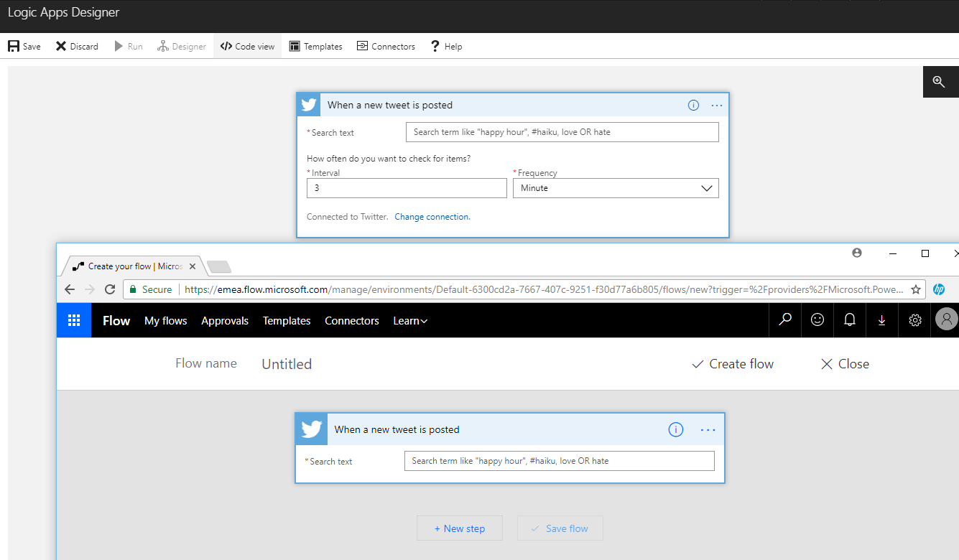Click the Interval input field
The height and width of the screenshot is (560, 959).
[407, 188]
